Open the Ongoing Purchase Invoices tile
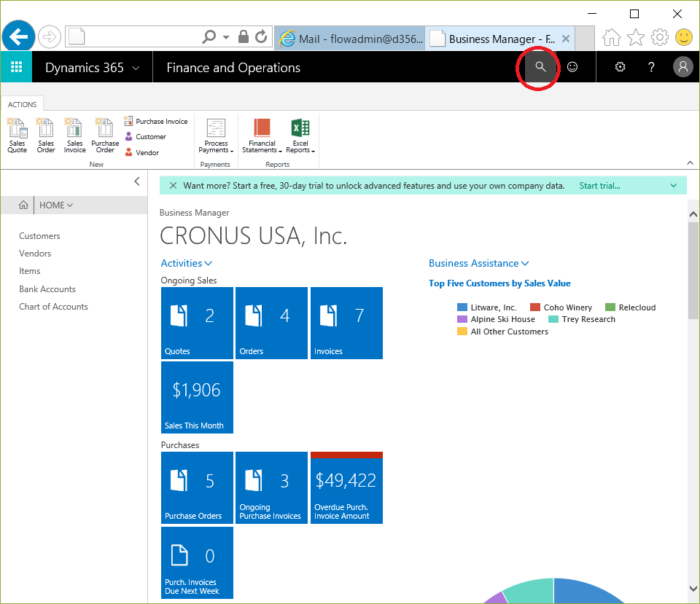The height and width of the screenshot is (604, 700). click(x=271, y=488)
